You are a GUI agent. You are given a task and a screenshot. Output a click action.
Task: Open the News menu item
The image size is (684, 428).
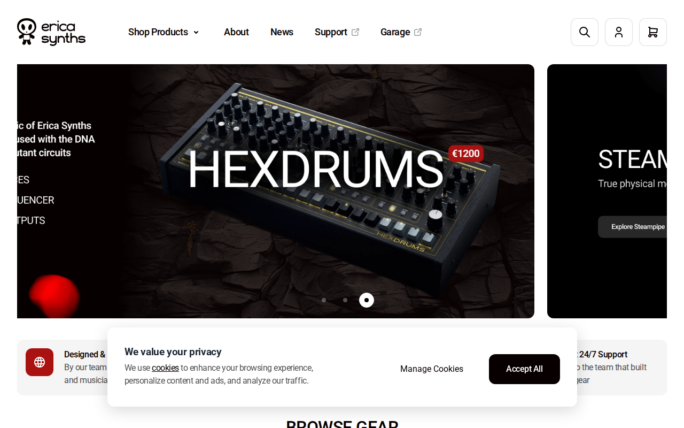coord(281,32)
